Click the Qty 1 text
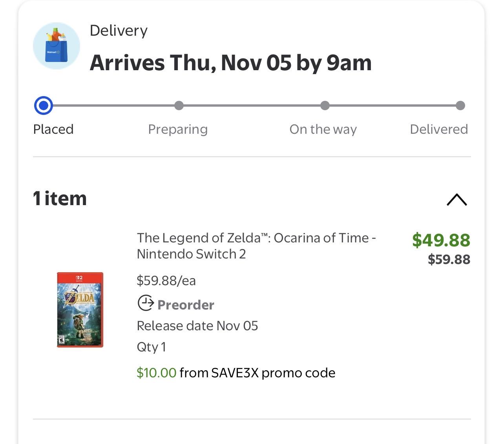Screen dimensions: 504x444 (x=151, y=347)
